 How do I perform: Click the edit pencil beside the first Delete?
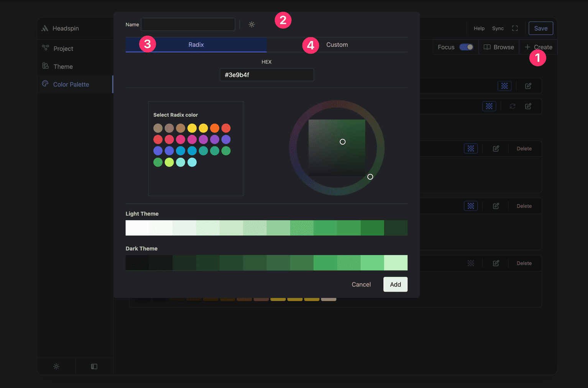pyautogui.click(x=496, y=148)
